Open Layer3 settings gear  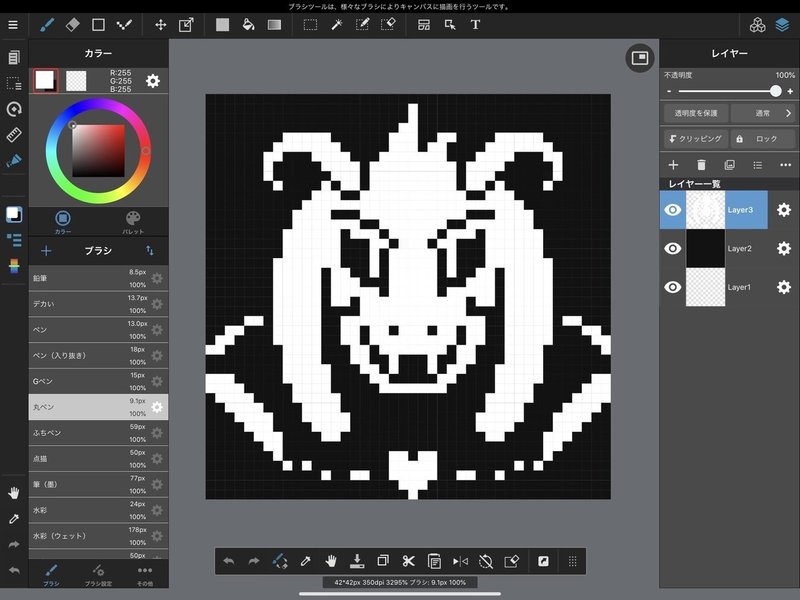click(x=784, y=210)
